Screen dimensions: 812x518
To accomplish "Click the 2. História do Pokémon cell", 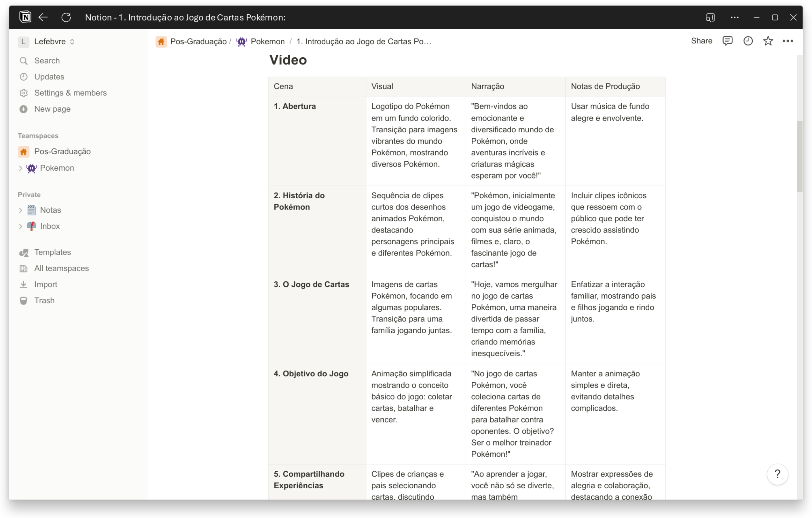I will click(x=317, y=230).
